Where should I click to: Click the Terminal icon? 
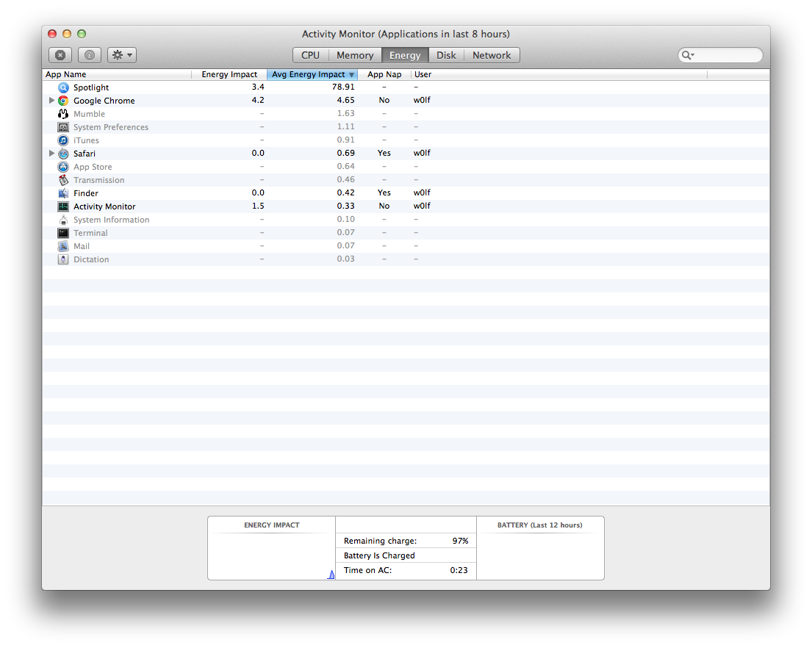(63, 233)
